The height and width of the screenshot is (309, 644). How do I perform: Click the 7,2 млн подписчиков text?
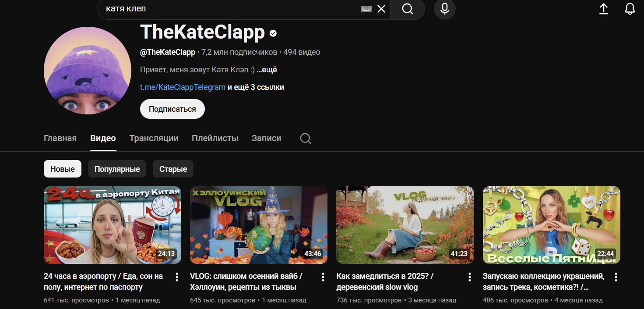(x=239, y=52)
